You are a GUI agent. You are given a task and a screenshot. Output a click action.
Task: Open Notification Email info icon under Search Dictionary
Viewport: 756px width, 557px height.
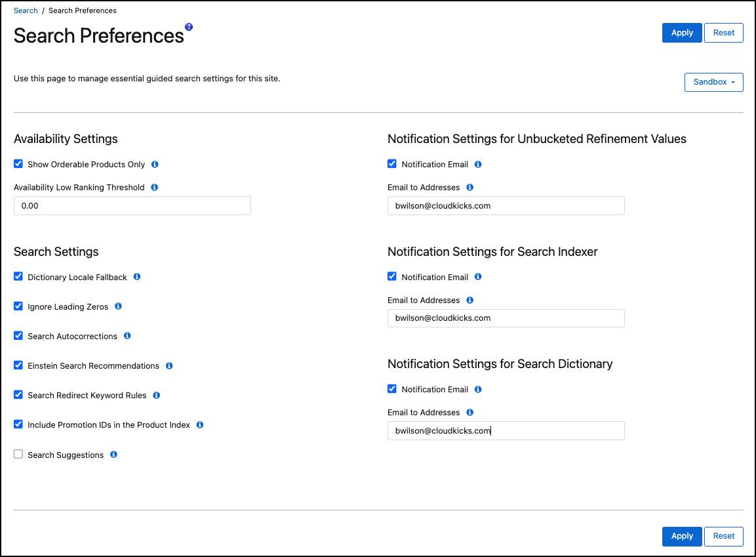478,389
